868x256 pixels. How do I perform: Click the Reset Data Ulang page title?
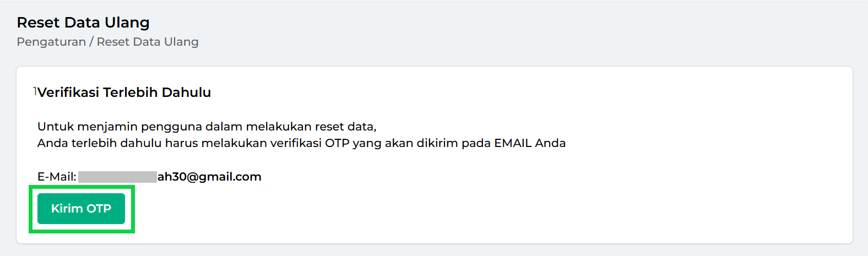[83, 23]
